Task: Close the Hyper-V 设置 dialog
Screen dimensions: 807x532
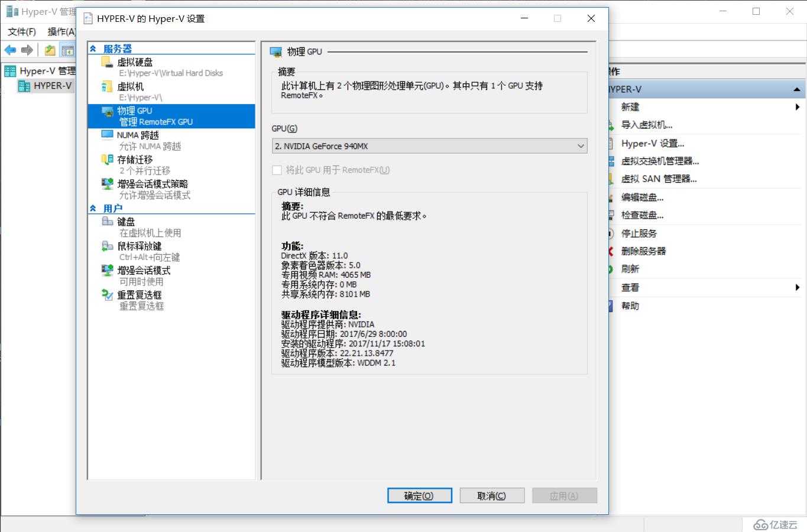Action: (x=591, y=18)
